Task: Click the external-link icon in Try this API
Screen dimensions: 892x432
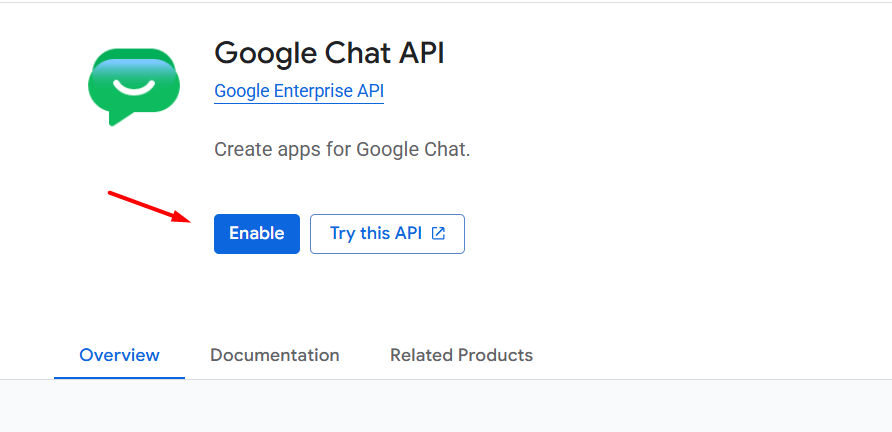Action: click(x=438, y=233)
